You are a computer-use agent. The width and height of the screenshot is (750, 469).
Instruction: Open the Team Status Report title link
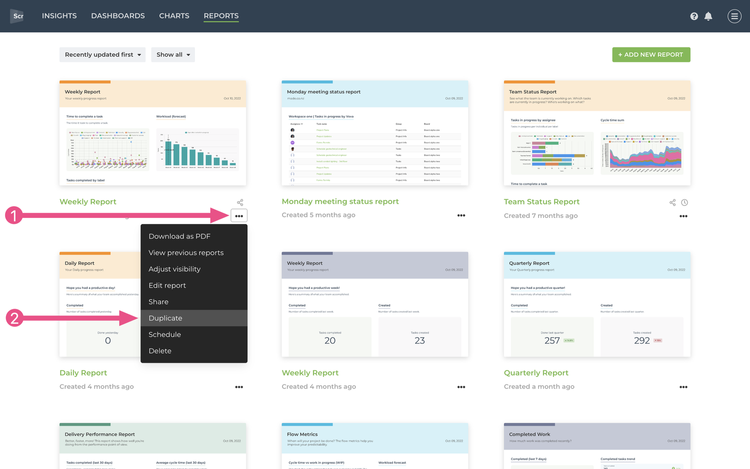tap(541, 202)
